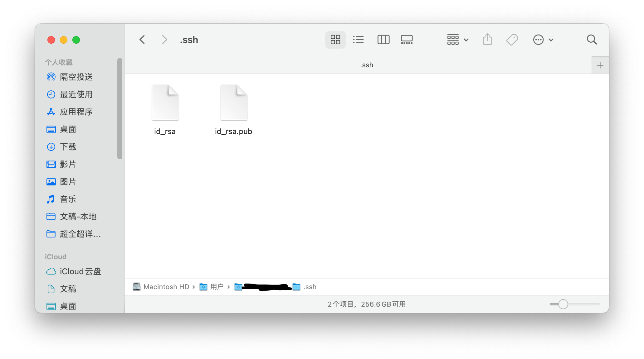Switch to column view
The image size is (644, 359).
(383, 40)
